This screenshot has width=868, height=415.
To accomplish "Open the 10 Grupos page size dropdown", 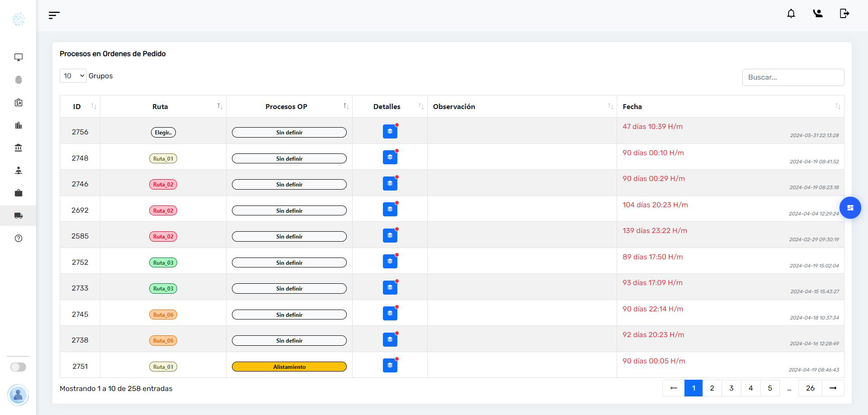I will point(73,76).
